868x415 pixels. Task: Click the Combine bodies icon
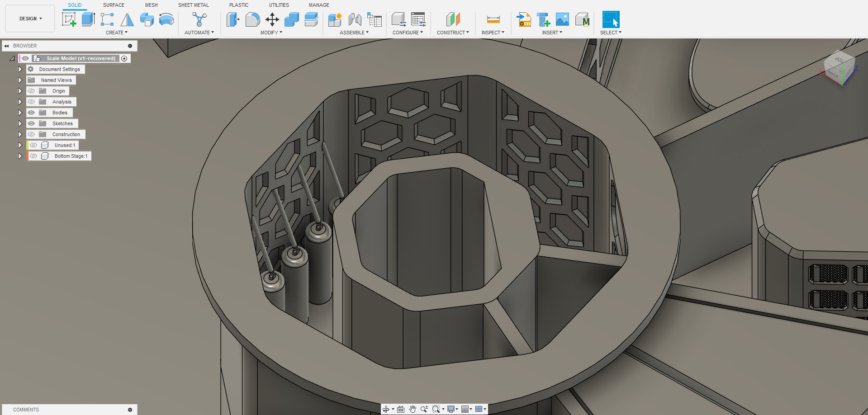[x=292, y=19]
